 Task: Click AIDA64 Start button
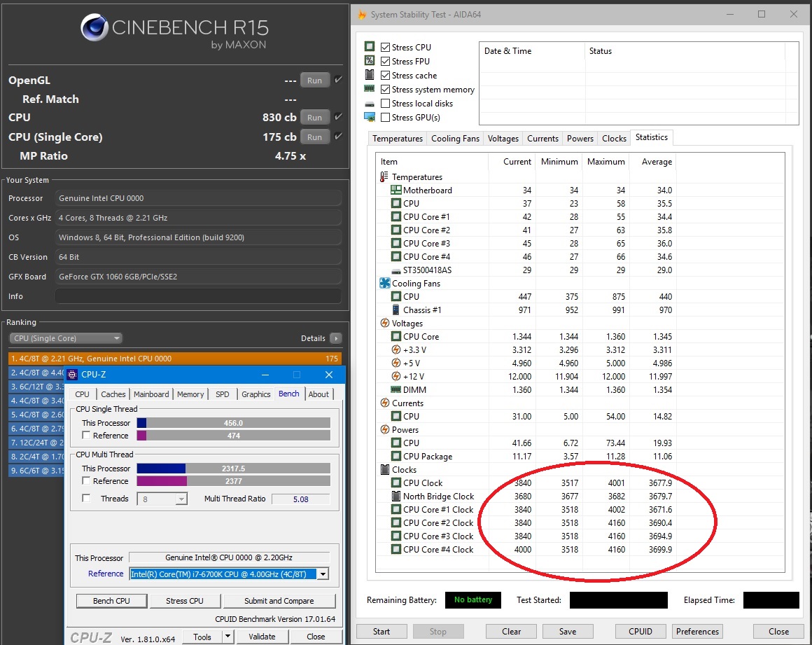point(381,632)
